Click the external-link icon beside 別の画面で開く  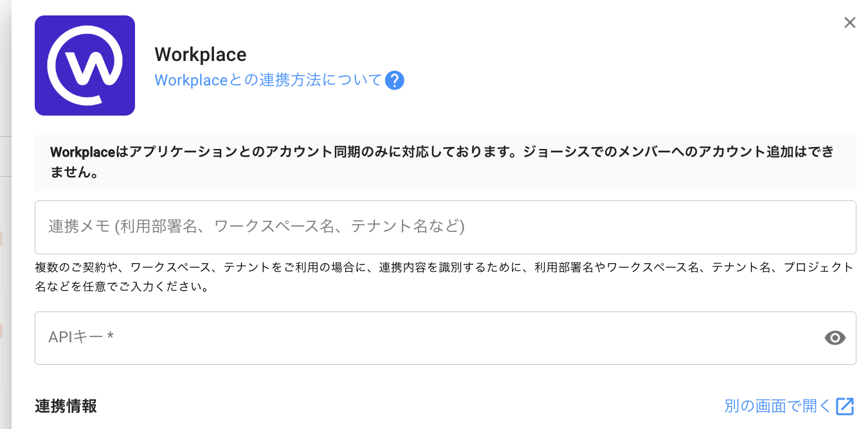tap(845, 406)
